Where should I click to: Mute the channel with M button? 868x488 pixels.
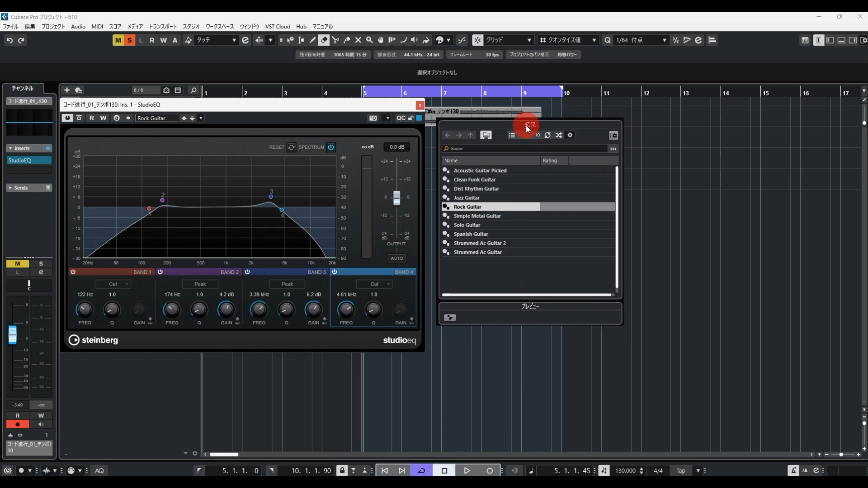(x=18, y=263)
